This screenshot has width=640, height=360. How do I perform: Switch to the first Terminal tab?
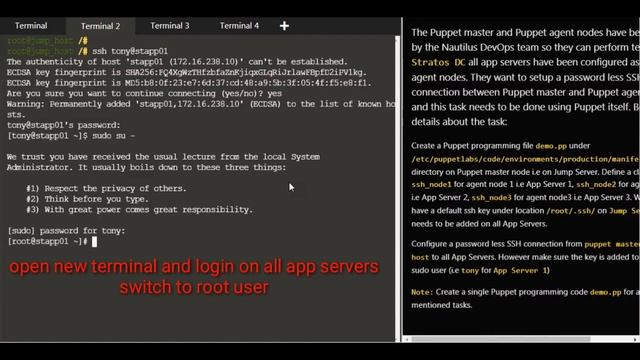[x=31, y=26]
